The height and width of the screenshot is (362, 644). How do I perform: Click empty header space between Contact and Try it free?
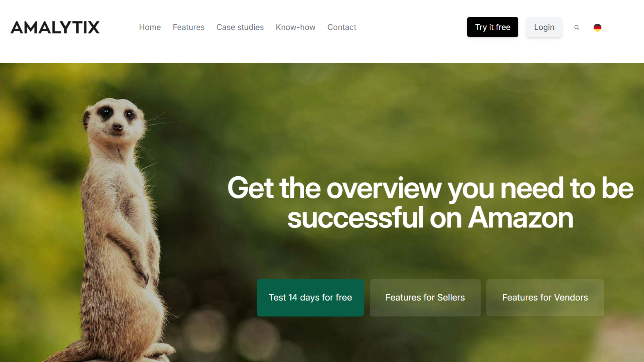click(411, 27)
